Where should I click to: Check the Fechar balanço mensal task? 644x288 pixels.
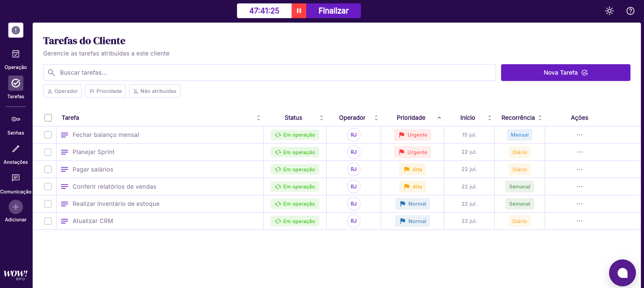click(x=48, y=135)
